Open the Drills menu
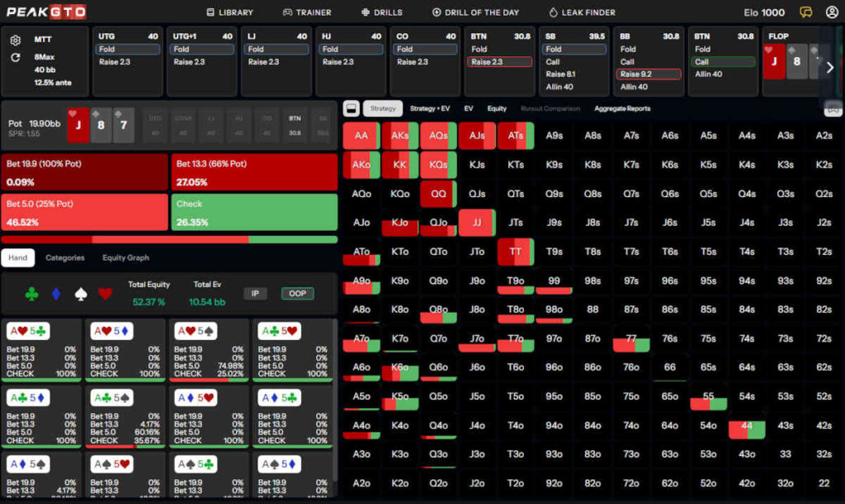845x504 pixels. pos(382,12)
